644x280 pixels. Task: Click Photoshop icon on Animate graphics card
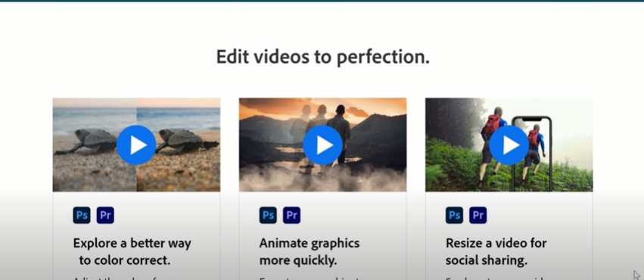(268, 215)
